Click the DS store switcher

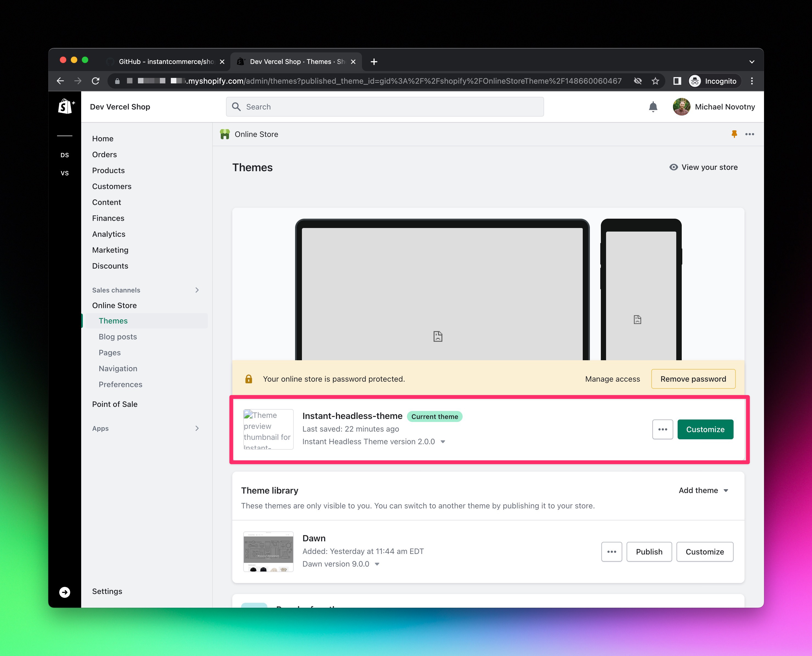click(x=65, y=155)
